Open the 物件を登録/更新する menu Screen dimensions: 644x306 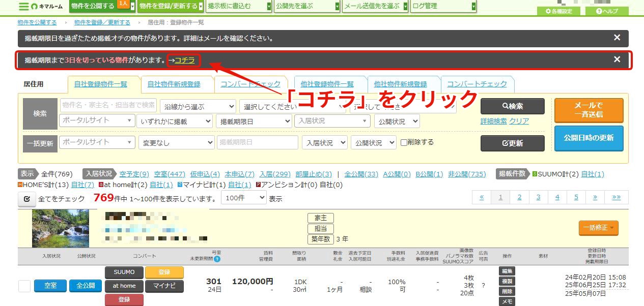click(x=171, y=7)
